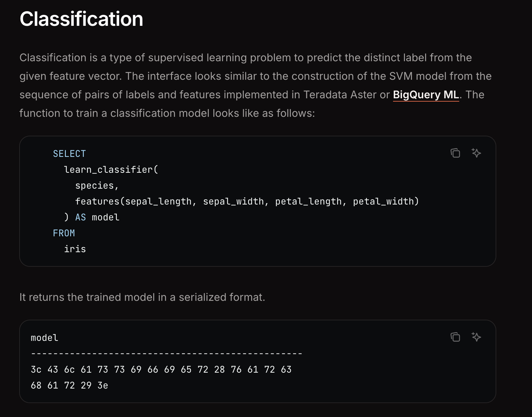
Task: Click the dashed separator line in output
Action: click(x=167, y=353)
